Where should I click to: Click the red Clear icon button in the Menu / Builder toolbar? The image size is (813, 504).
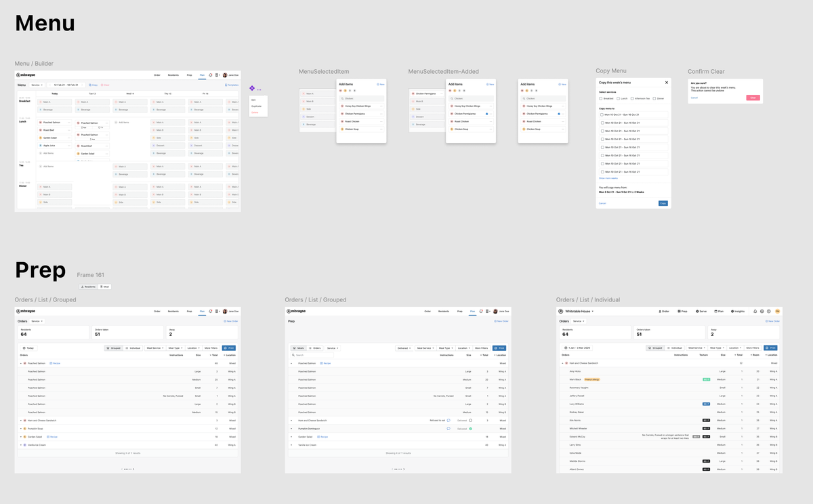(x=105, y=85)
